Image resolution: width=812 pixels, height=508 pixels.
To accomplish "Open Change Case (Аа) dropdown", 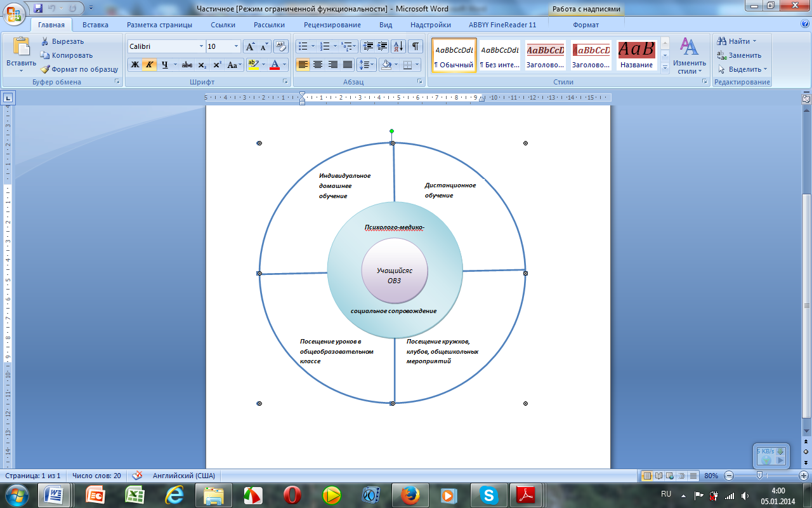I will (234, 65).
